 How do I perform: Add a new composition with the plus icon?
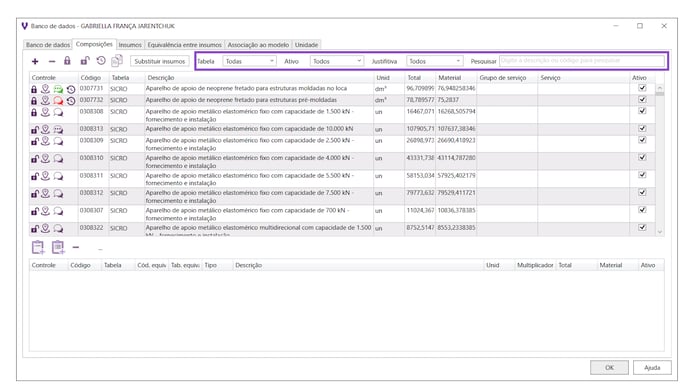pos(35,61)
